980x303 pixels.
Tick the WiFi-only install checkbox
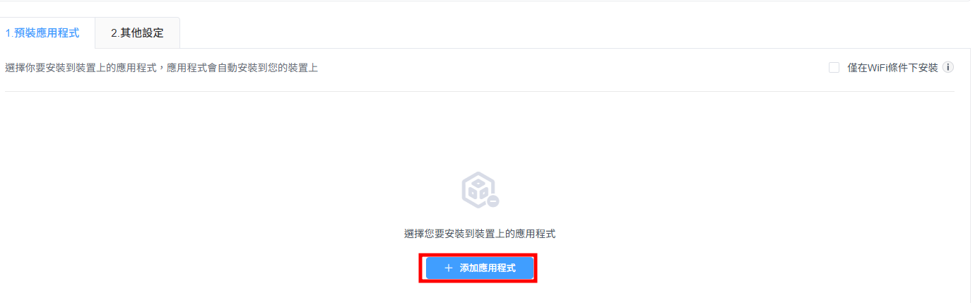[834, 68]
